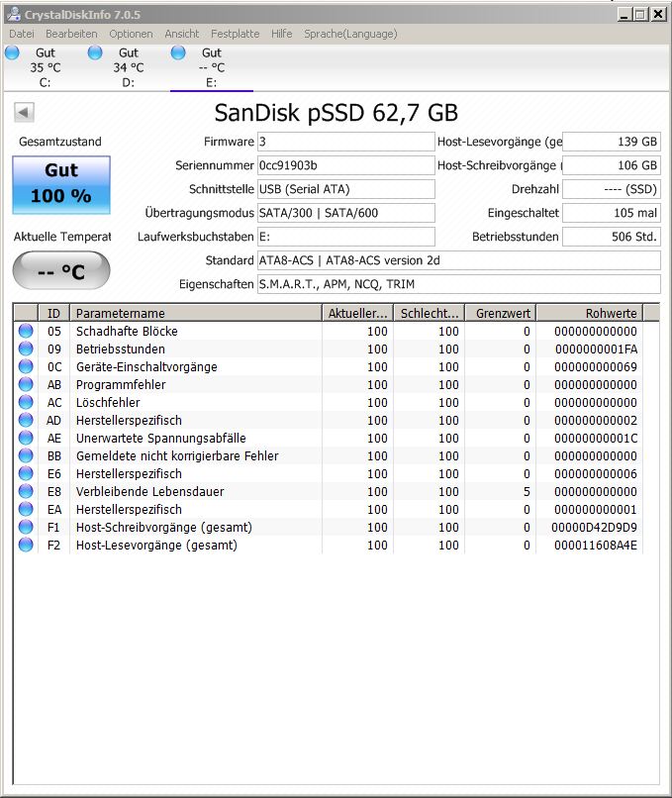
Task: Select drive D: status tab
Action: tap(129, 67)
